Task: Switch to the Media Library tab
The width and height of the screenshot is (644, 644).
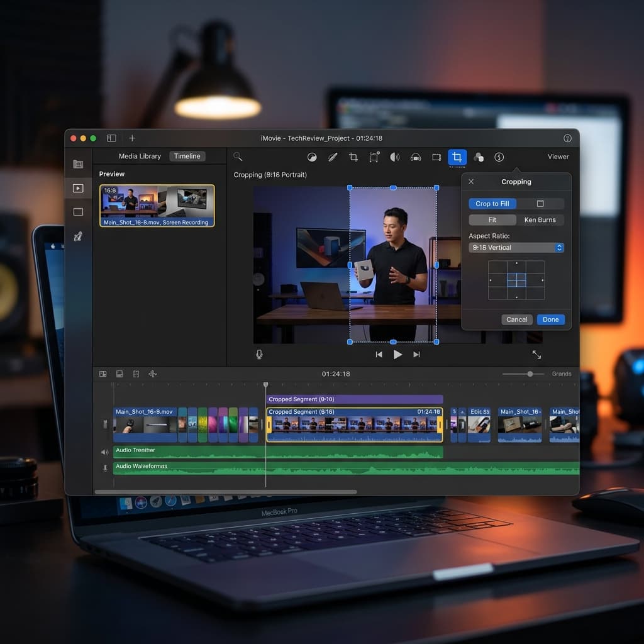Action: click(x=140, y=156)
